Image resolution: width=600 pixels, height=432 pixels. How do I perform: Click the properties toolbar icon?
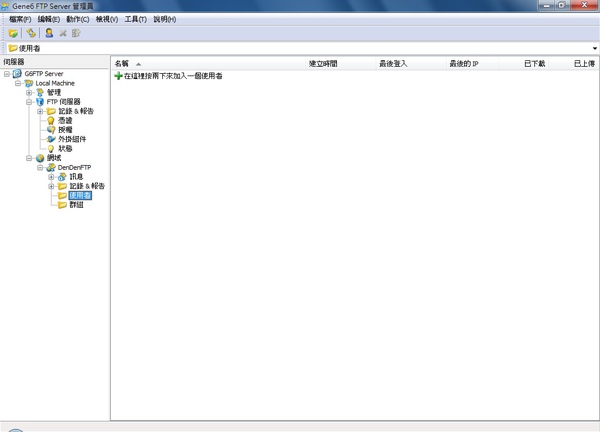(76, 33)
